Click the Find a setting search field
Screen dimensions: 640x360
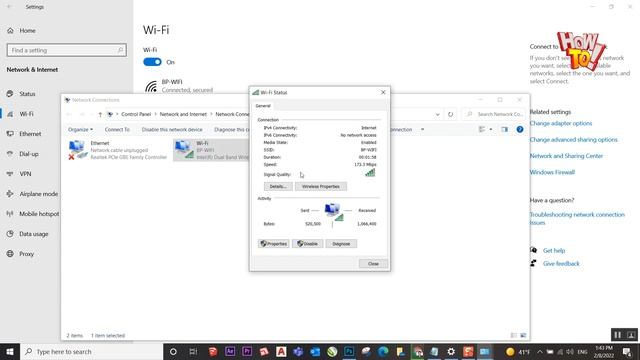[x=67, y=50]
